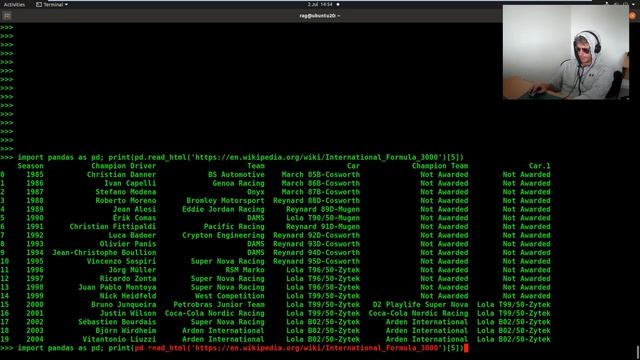Select the driver name Björn Wirdheim
Image resolution: width=640 pixels, height=360 pixels.
tap(126, 331)
